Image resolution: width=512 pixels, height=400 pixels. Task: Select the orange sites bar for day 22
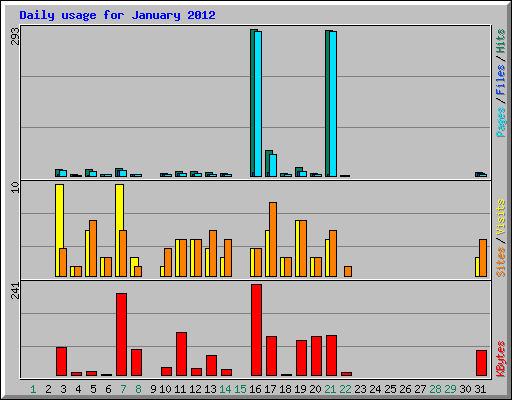(x=348, y=271)
